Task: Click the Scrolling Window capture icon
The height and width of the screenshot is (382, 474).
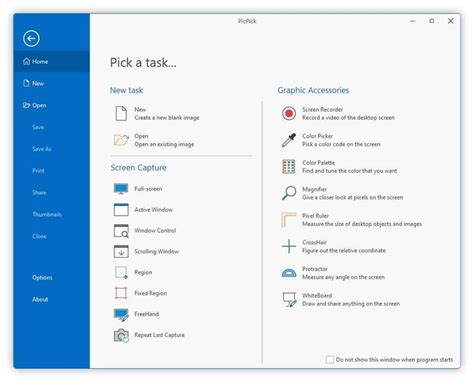Action: click(121, 251)
